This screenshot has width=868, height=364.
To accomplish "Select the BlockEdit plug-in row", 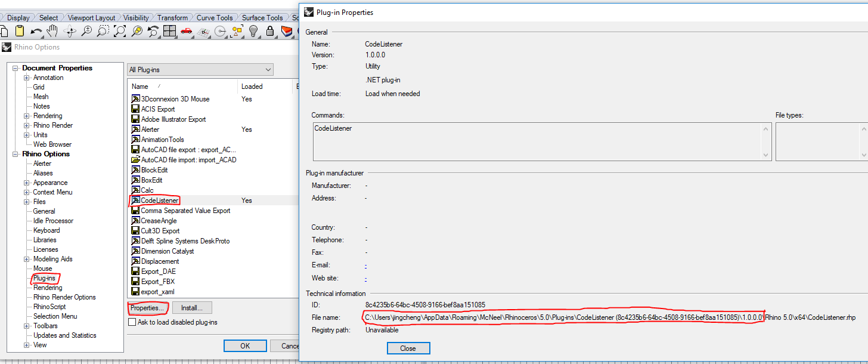I will tap(154, 170).
